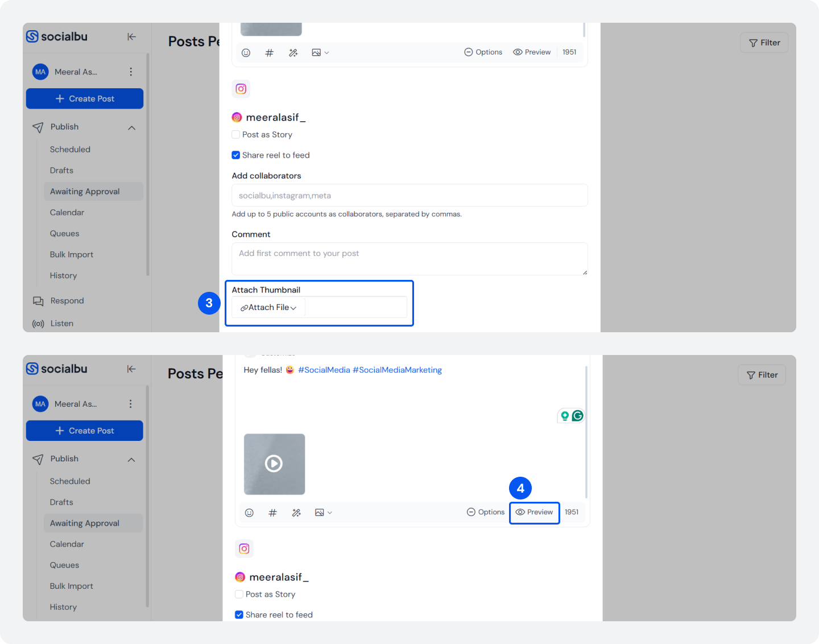Open Calendar in top screenshot sidebar

(x=67, y=213)
